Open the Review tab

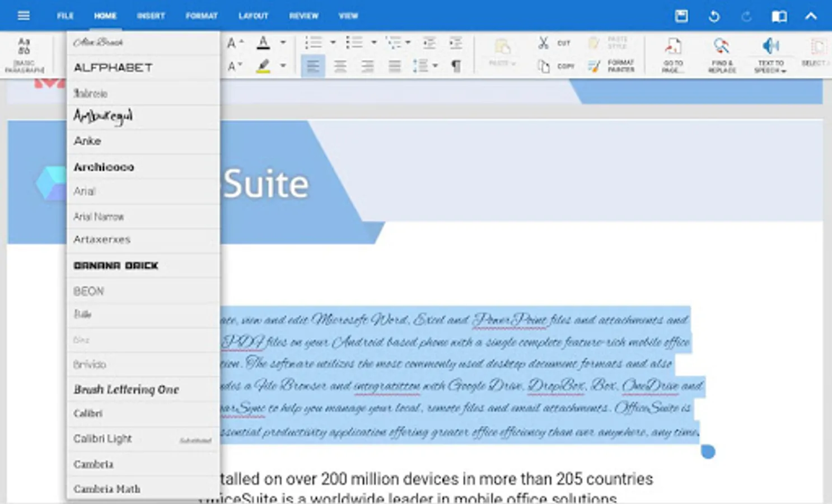tap(303, 16)
